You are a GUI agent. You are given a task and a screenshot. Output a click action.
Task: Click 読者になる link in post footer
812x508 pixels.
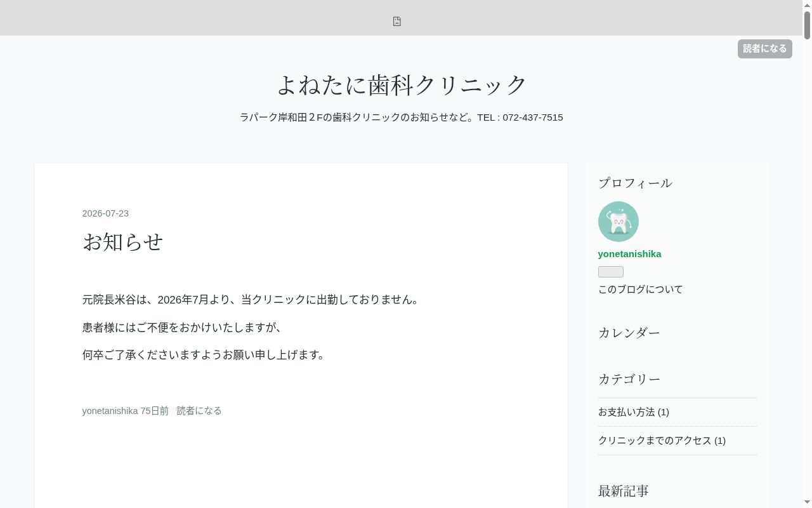[199, 411]
